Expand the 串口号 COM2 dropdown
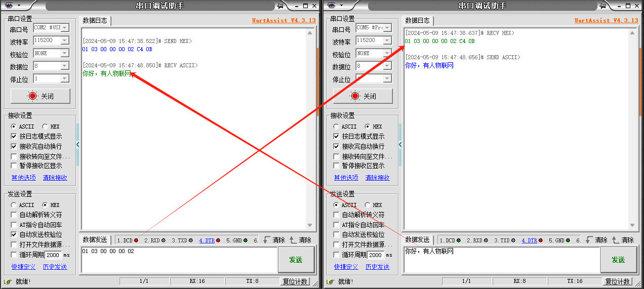Screen dimensions: 644x289 pyautogui.click(x=64, y=27)
